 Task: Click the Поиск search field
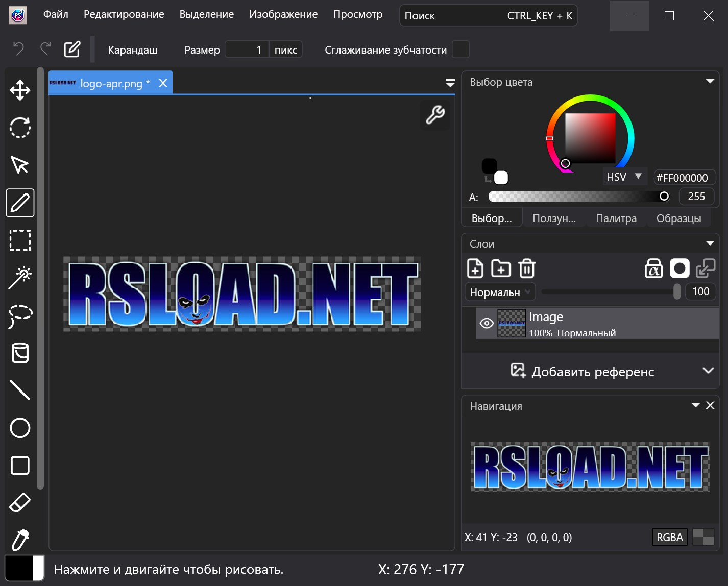click(489, 15)
